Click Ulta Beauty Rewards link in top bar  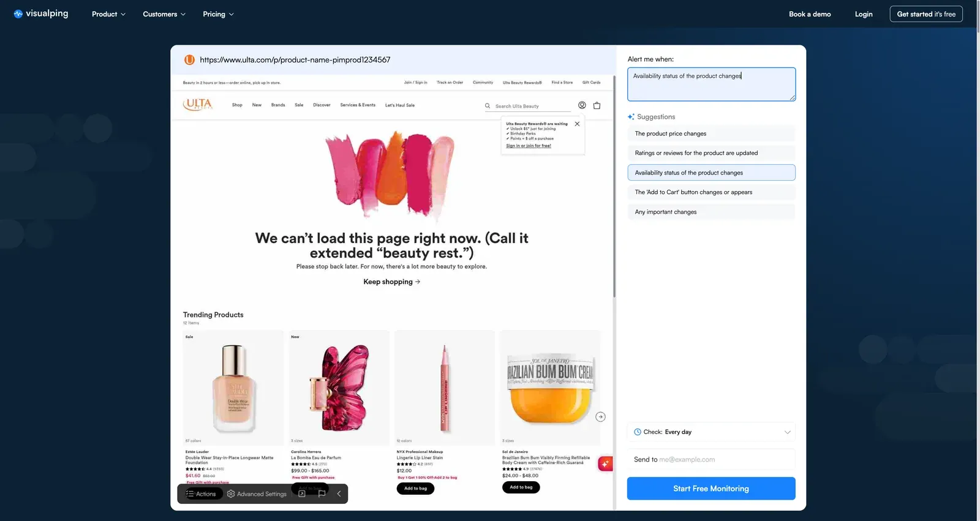(522, 83)
